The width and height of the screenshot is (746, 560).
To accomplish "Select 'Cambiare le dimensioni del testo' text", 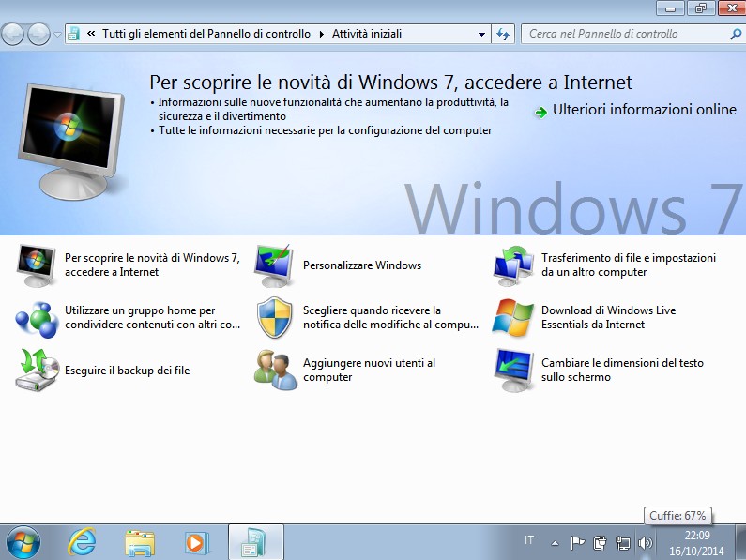I will point(622,370).
